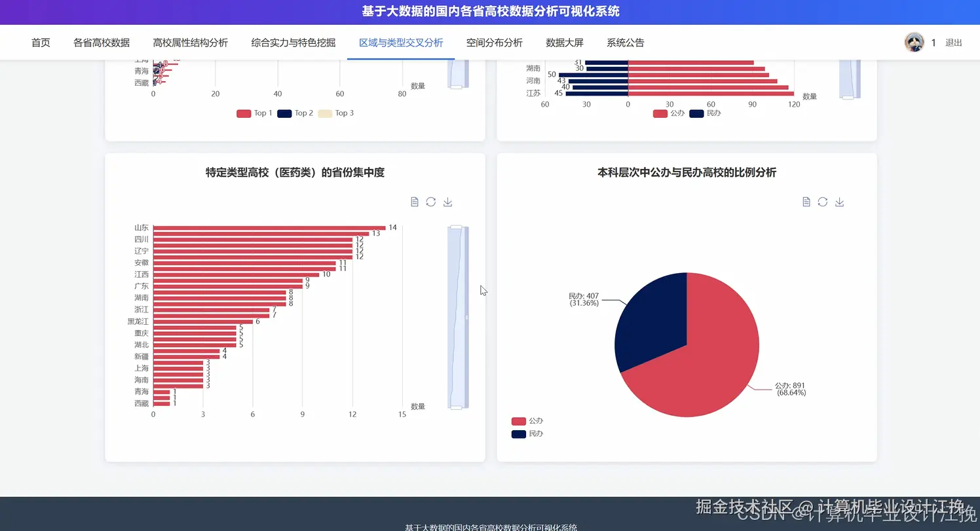Go to 首页 tab
The width and height of the screenshot is (980, 531).
pos(41,43)
